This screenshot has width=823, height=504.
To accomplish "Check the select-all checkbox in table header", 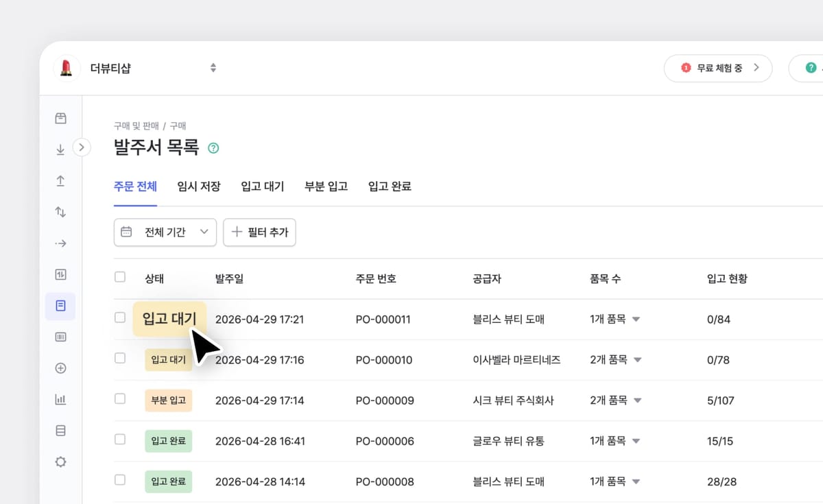I will pos(120,277).
